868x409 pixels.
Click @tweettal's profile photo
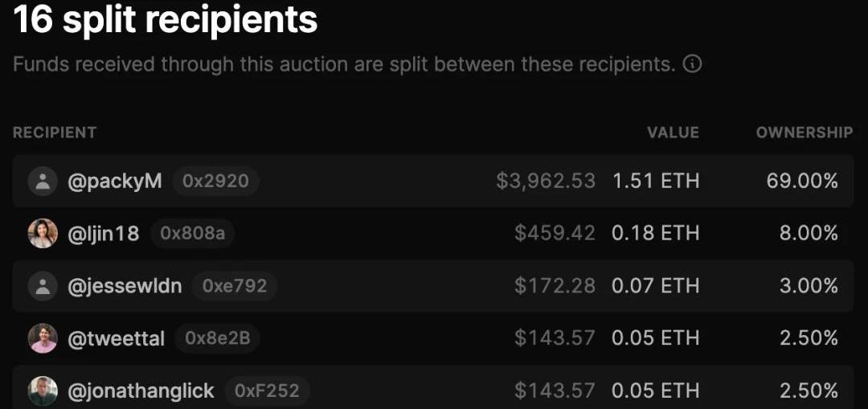43,338
